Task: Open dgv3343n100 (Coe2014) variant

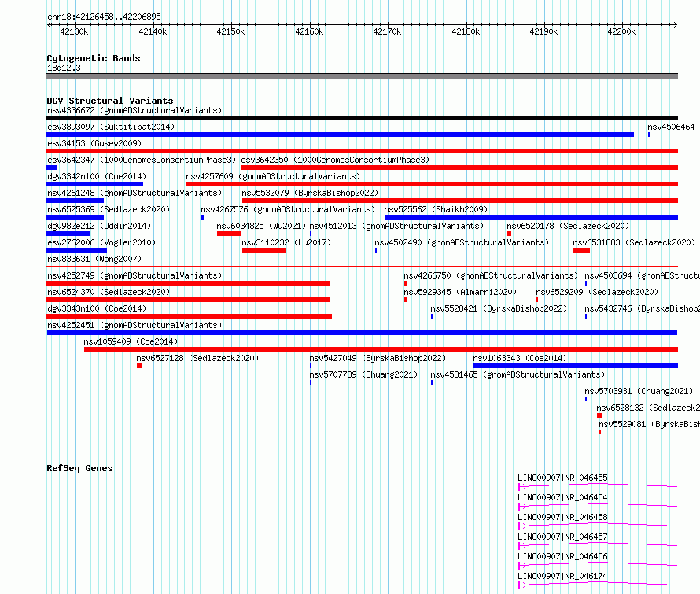Action: coord(190,316)
